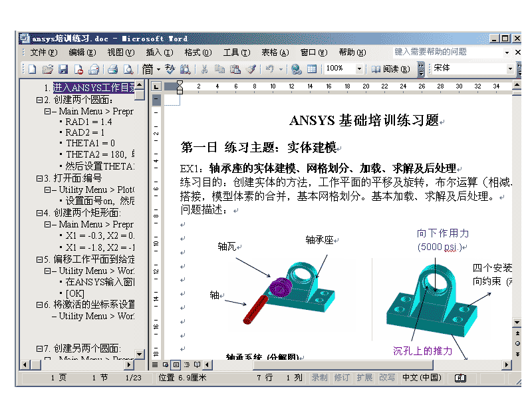Click in the help question input box
Screen dimensions: 532x399
[x=447, y=53]
